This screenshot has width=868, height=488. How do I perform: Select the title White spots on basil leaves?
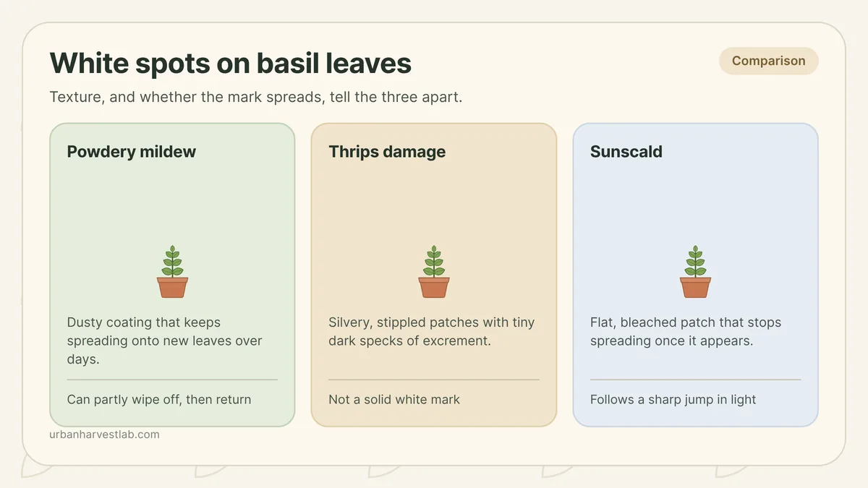[231, 64]
